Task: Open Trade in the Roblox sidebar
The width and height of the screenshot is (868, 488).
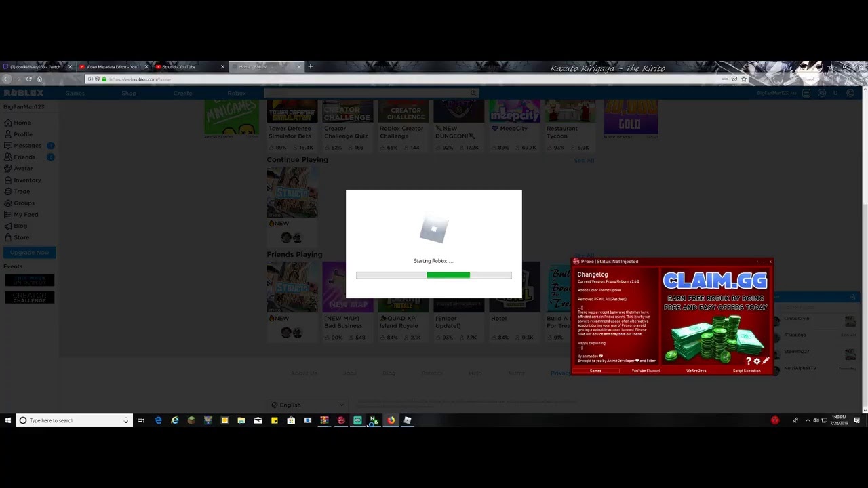Action: coord(17,192)
